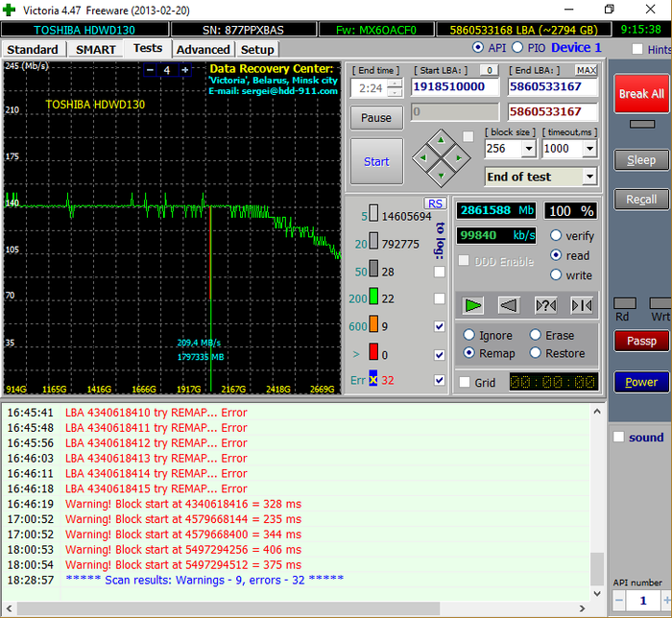Click the Passp button
The width and height of the screenshot is (672, 618).
[641, 341]
